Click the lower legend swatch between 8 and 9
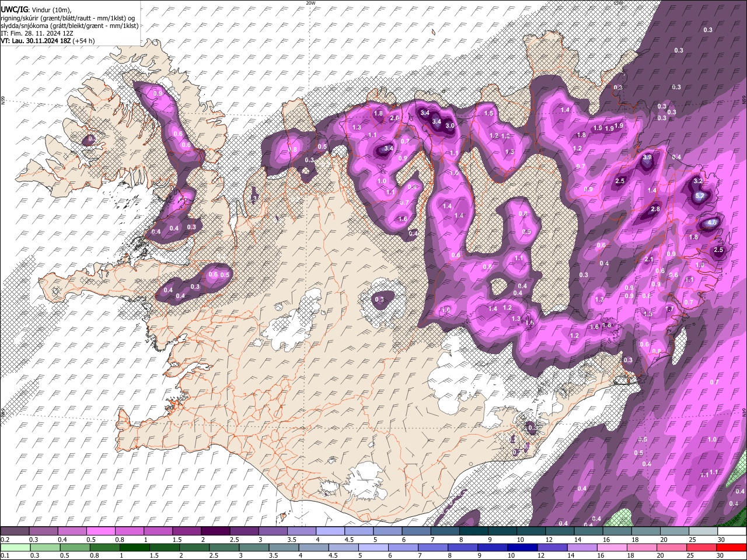The image size is (747, 560). [x=463, y=547]
